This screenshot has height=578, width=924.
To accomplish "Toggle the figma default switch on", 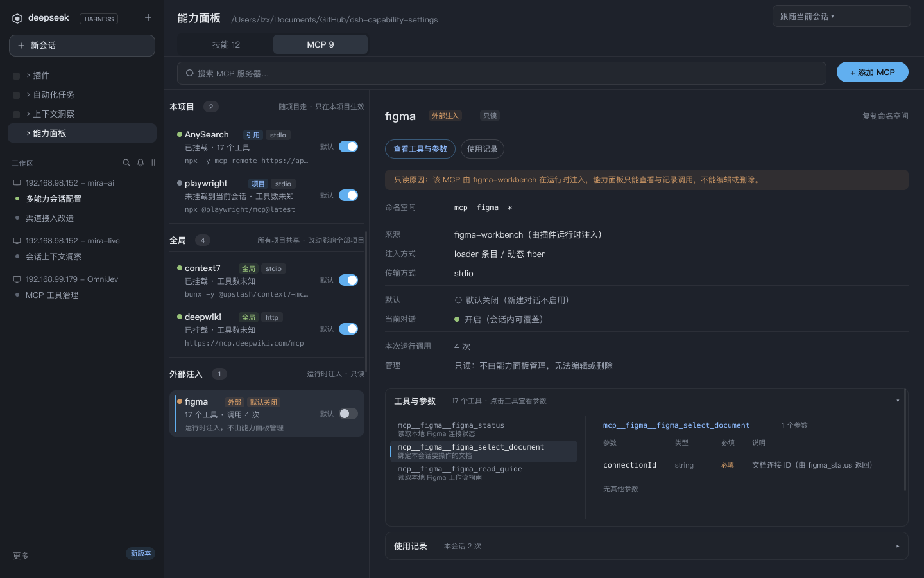I will (348, 414).
